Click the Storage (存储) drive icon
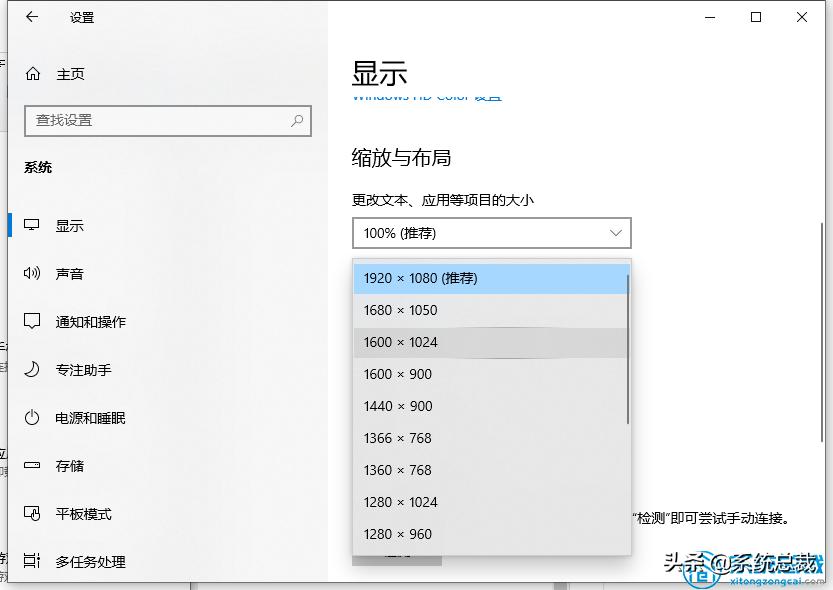This screenshot has height=590, width=833. coord(32,466)
